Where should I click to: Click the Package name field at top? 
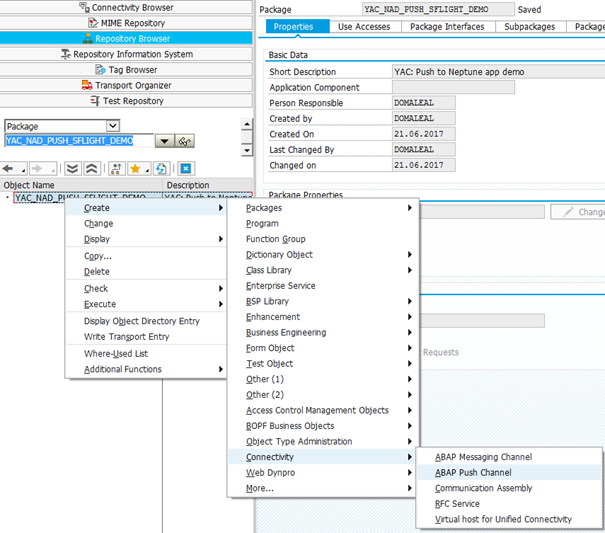point(438,9)
